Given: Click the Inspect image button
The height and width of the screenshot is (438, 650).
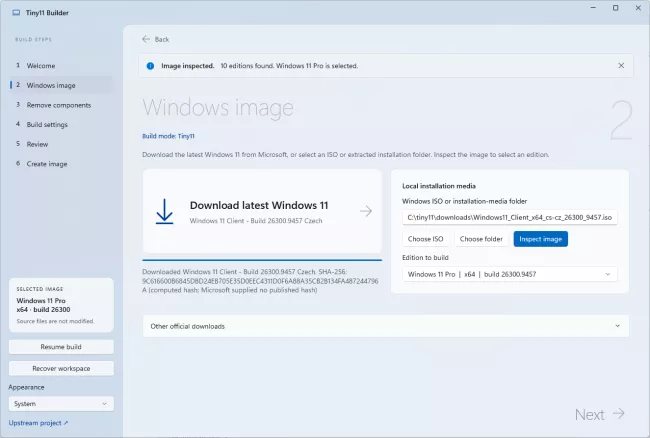Looking at the screenshot, I should point(541,239).
